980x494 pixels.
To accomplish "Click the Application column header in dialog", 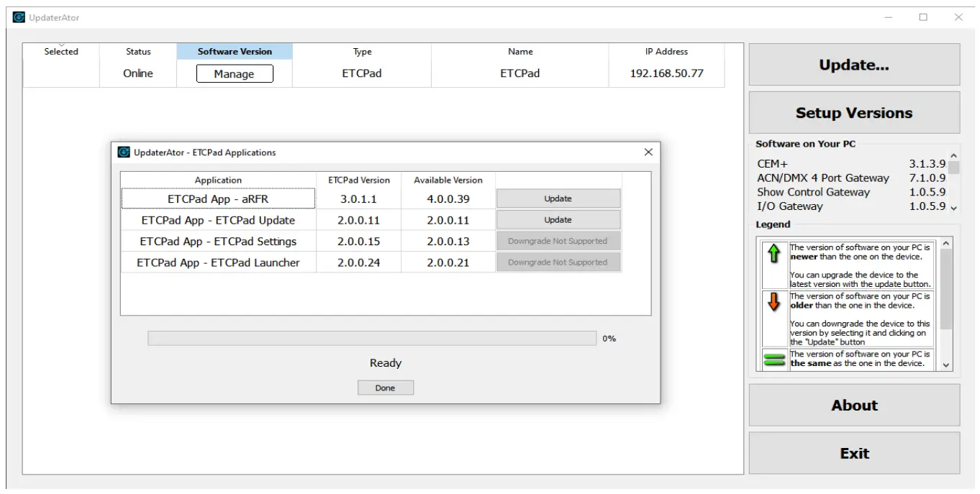I will pos(218,180).
